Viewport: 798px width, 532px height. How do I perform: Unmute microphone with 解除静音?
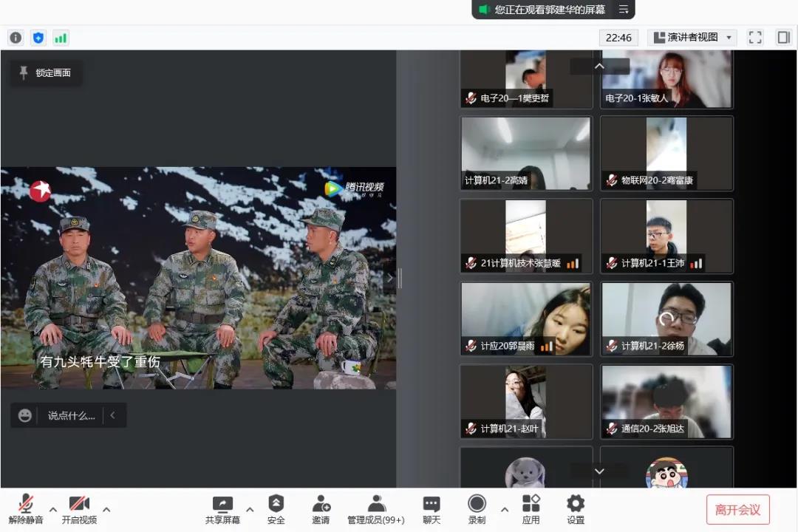pyautogui.click(x=26, y=509)
